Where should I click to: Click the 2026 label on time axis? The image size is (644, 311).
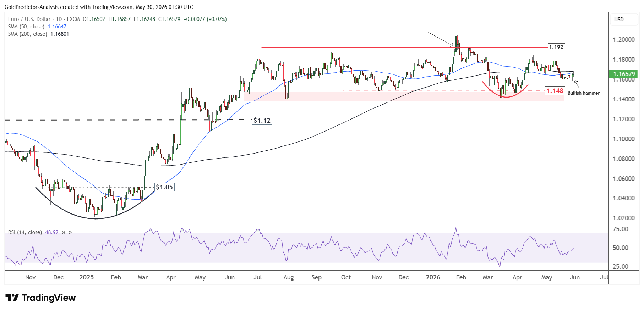coord(433,277)
